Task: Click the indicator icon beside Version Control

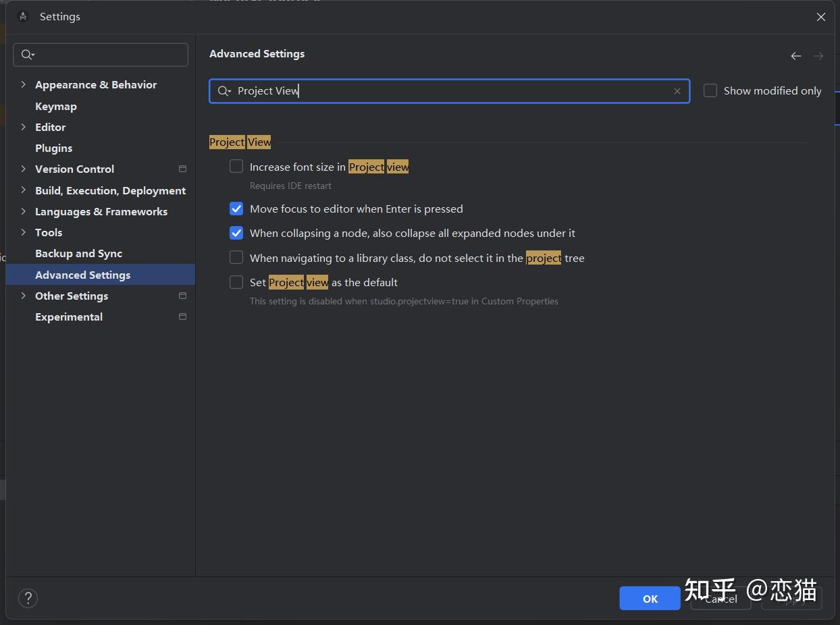Action: (x=182, y=169)
